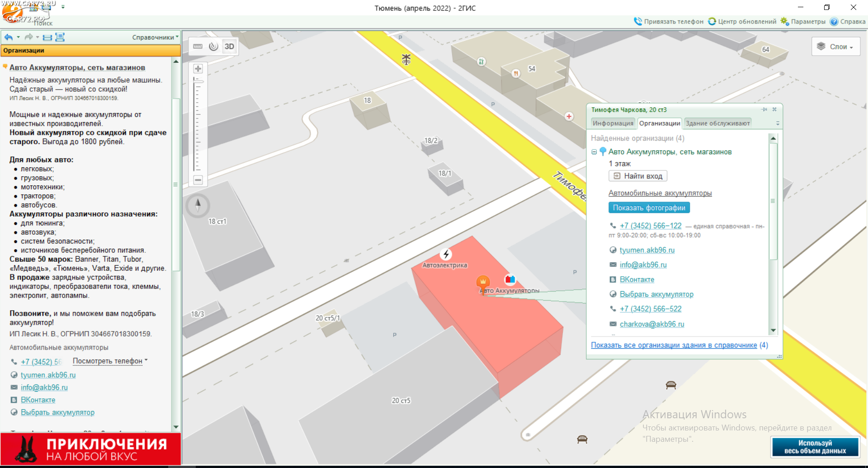Screen dimensions: 868x468
Task: Click the Автоэлектрика lightning map marker
Action: (x=446, y=254)
